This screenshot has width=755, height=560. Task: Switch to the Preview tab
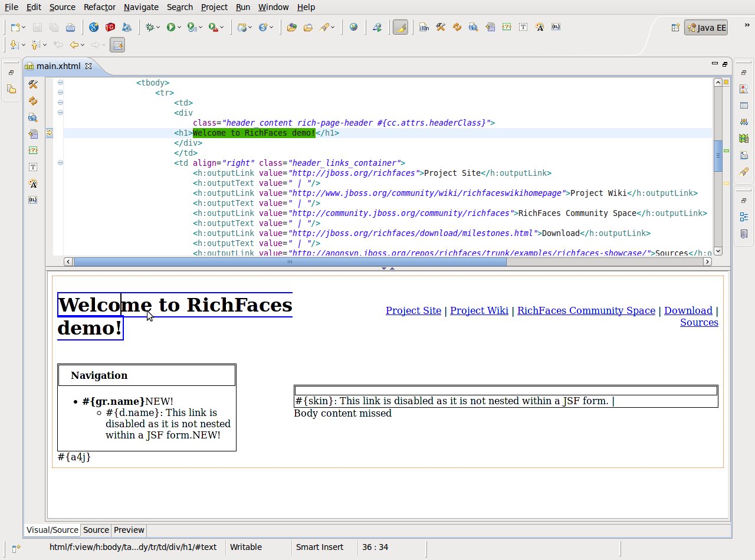point(129,530)
